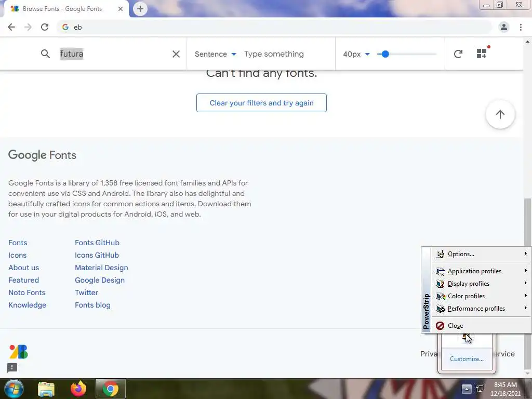The image size is (532, 399).
Task: Select Performance profiles menu entry
Action: tap(481, 309)
